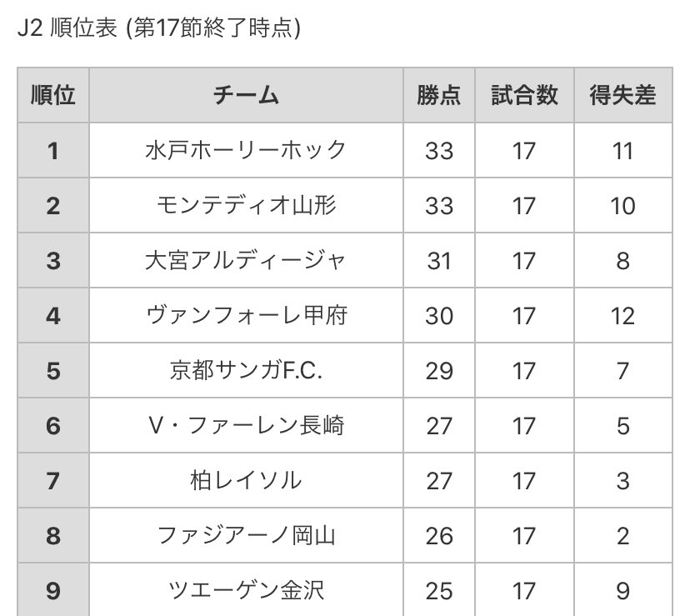
Task: Click points value 25 for 金沢
Action: pyautogui.click(x=439, y=590)
